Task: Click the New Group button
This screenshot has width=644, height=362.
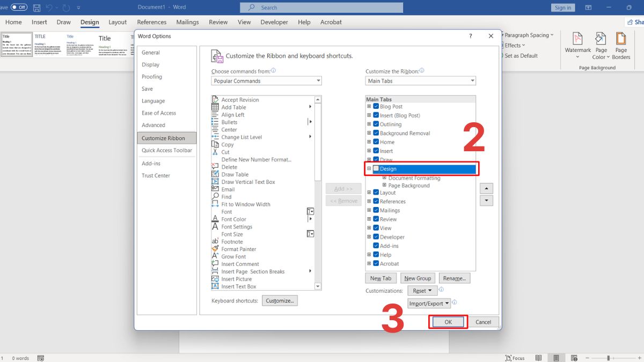Action: pyautogui.click(x=418, y=278)
